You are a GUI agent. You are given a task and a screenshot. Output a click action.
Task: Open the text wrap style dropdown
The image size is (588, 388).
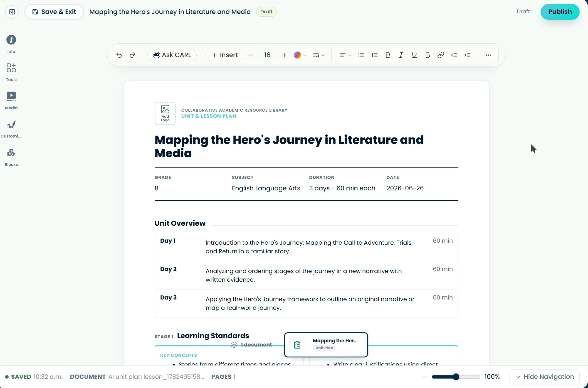tap(319, 55)
